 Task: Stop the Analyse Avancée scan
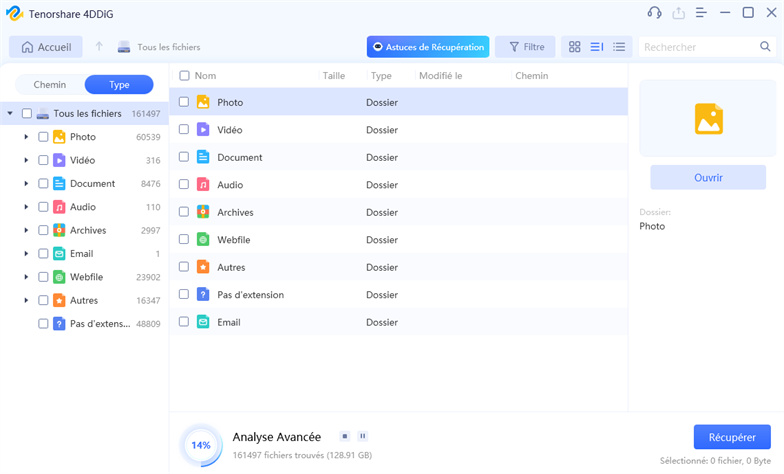click(x=344, y=436)
